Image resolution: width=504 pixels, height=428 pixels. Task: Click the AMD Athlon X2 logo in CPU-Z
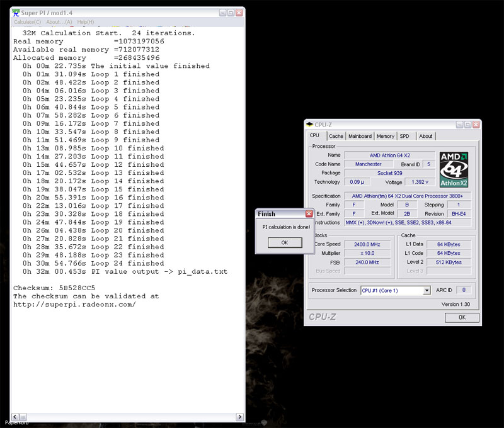[454, 169]
